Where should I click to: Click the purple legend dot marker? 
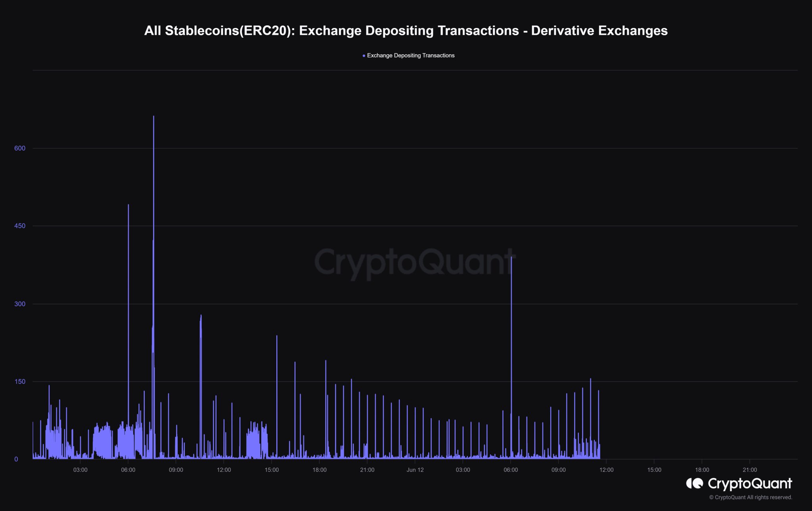pyautogui.click(x=364, y=56)
